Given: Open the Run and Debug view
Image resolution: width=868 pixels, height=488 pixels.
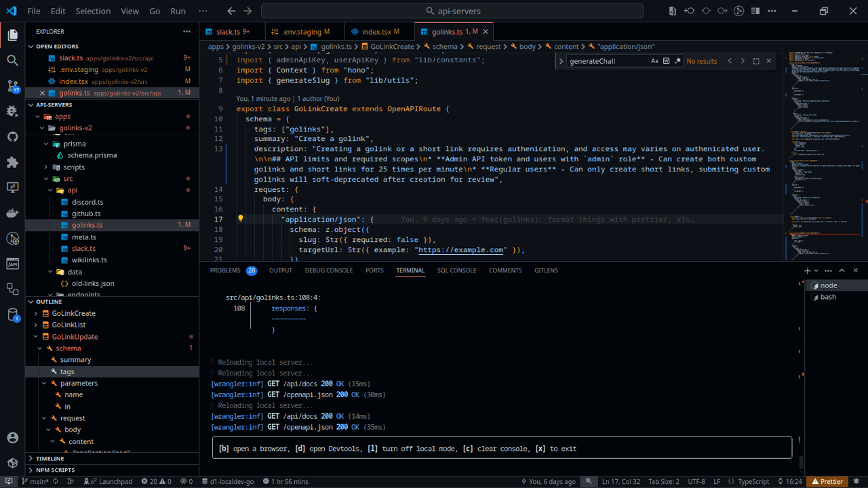Looking at the screenshot, I should [x=12, y=111].
